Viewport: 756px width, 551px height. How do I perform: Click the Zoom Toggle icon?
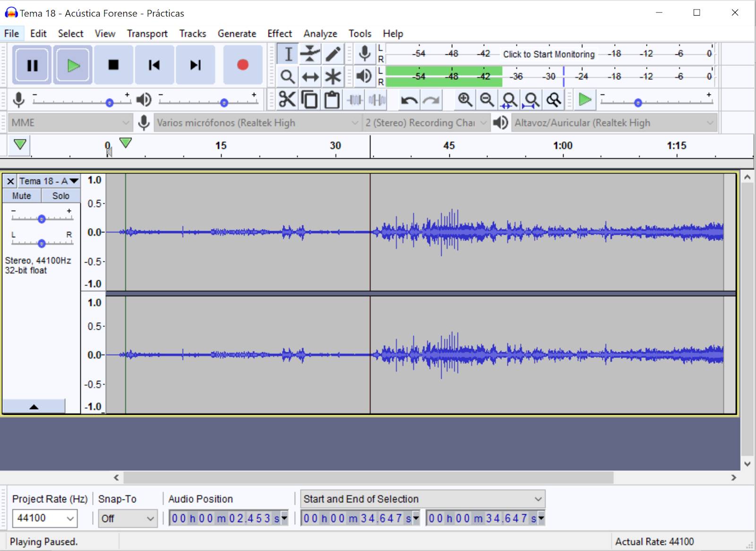pyautogui.click(x=554, y=100)
